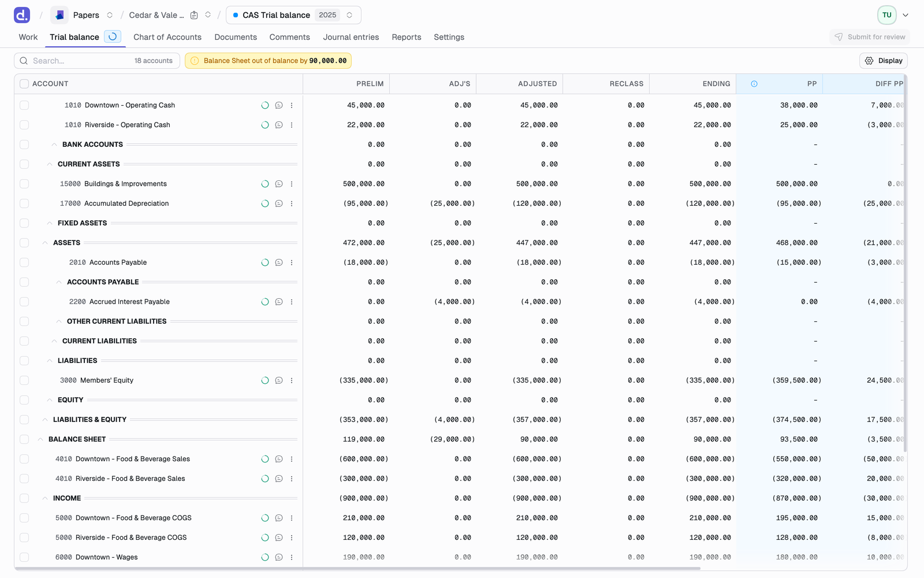Open the CAS Trial balance 2025 dropdown
This screenshot has width=924, height=578.
[293, 15]
